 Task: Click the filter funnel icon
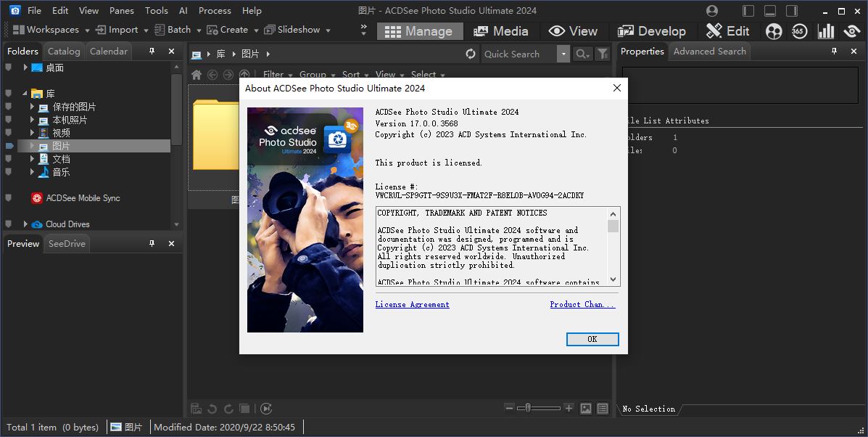(x=603, y=54)
